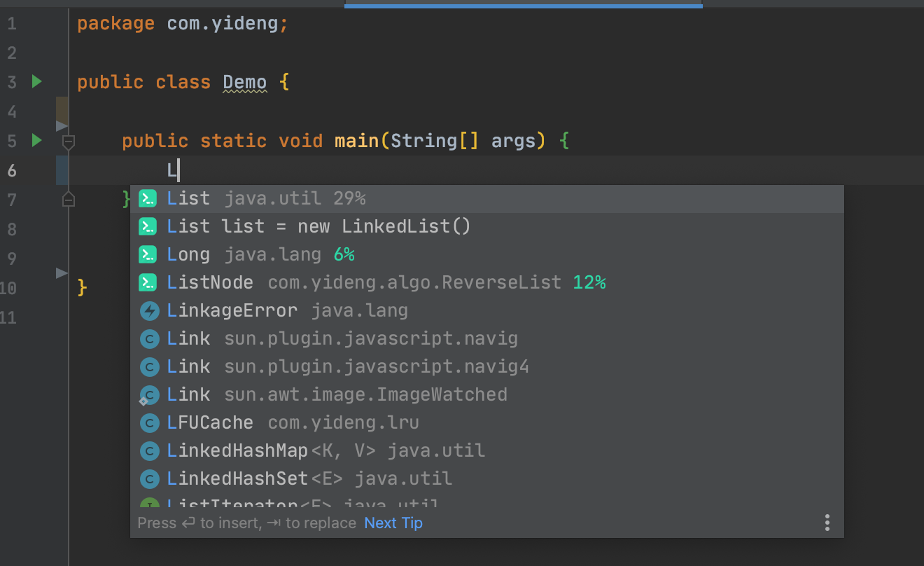924x566 pixels.
Task: Open three-dot menu on the completion popup
Action: [x=827, y=523]
